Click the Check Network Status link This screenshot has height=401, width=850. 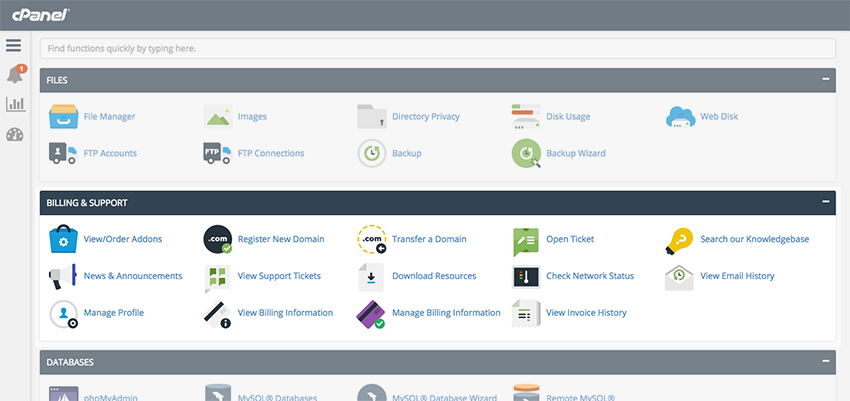click(590, 276)
